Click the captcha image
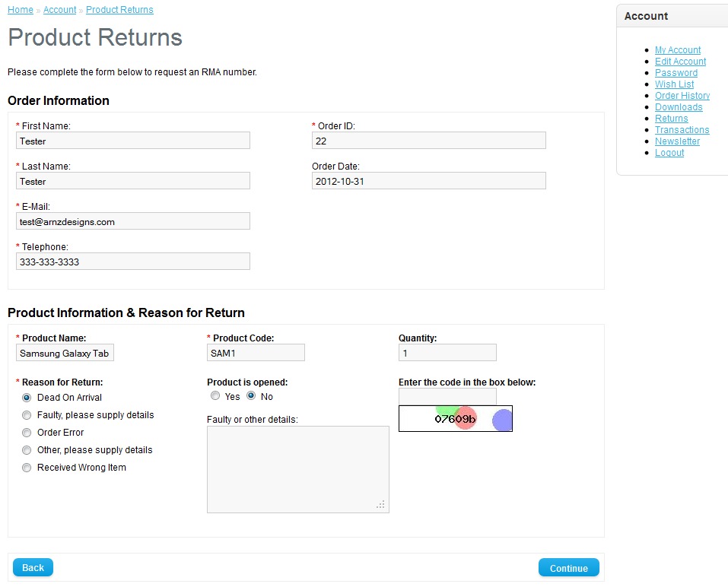Screen dimensions: 728x587 click(x=455, y=419)
